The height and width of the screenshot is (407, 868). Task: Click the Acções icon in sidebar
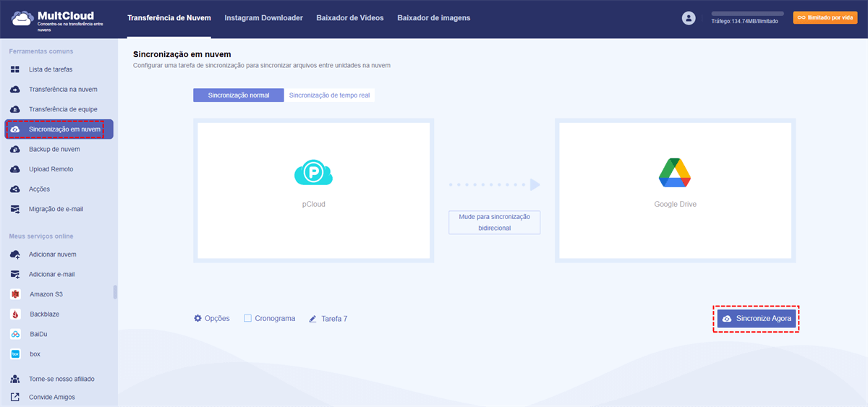[15, 189]
